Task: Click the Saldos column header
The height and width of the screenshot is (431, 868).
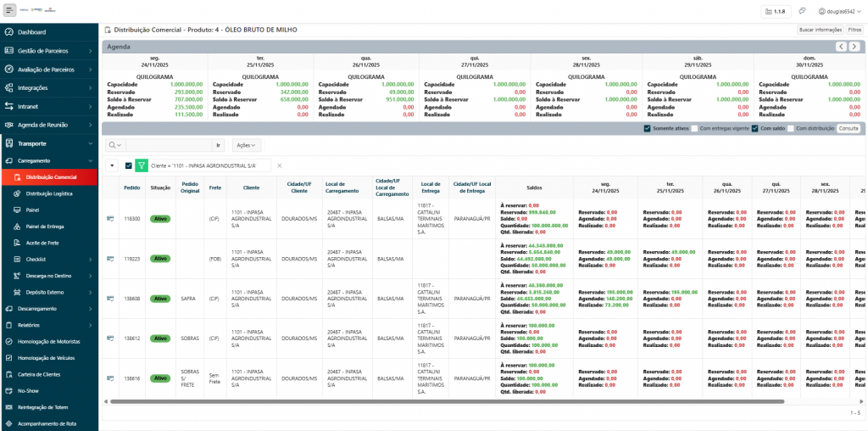Action: [534, 188]
